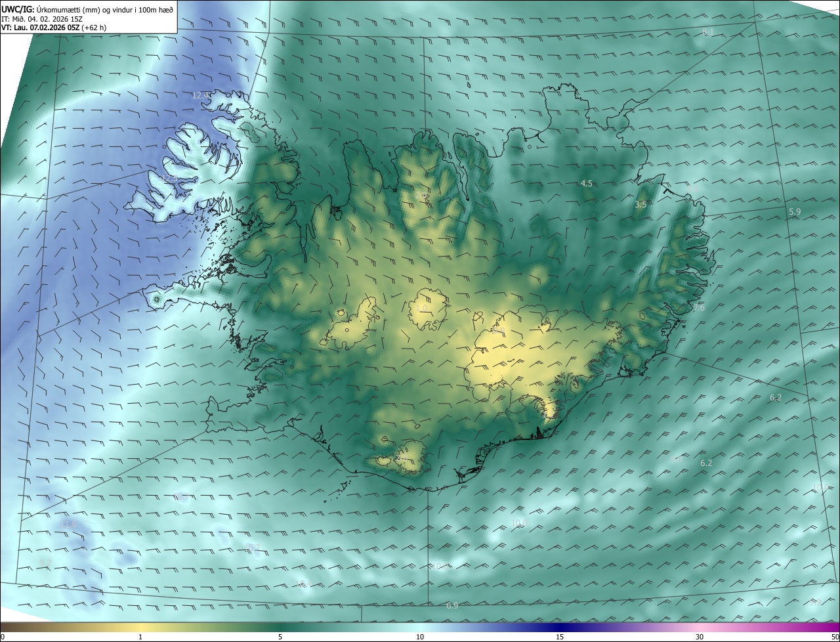Click the map value label '4.5'
Screen dimensions: 840x642
pos(587,184)
